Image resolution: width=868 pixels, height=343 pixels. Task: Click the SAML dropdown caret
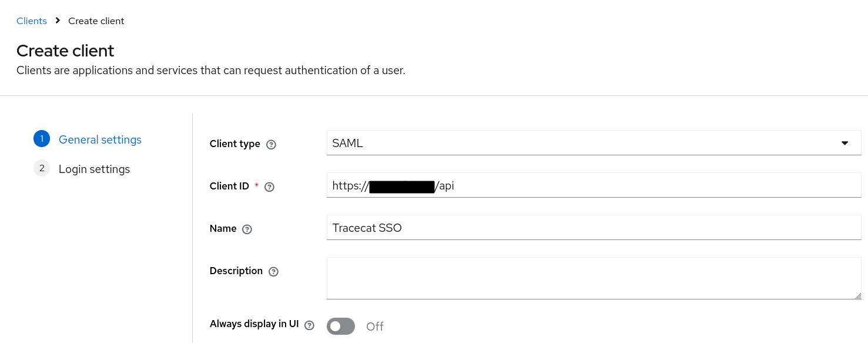coord(845,142)
